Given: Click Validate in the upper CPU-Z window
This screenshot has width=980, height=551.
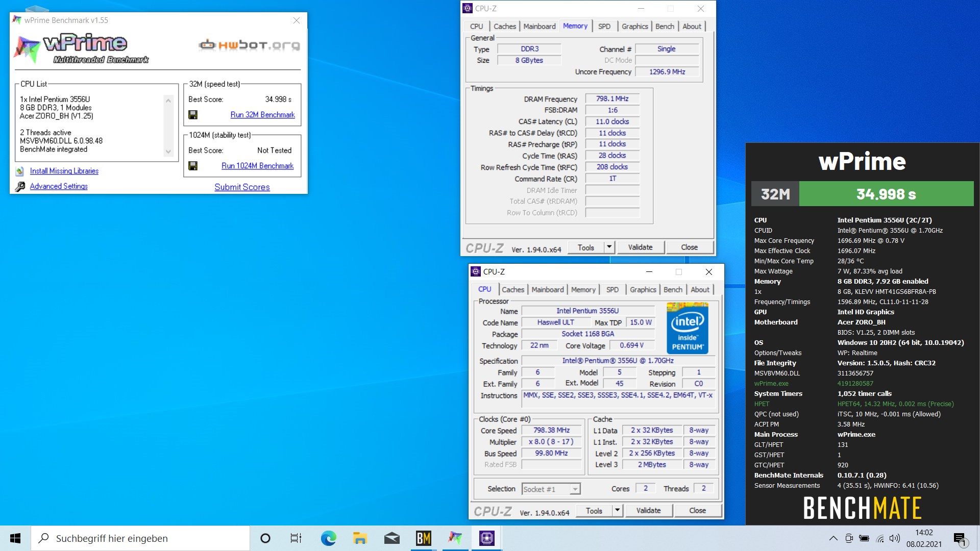Looking at the screenshot, I should click(x=640, y=247).
